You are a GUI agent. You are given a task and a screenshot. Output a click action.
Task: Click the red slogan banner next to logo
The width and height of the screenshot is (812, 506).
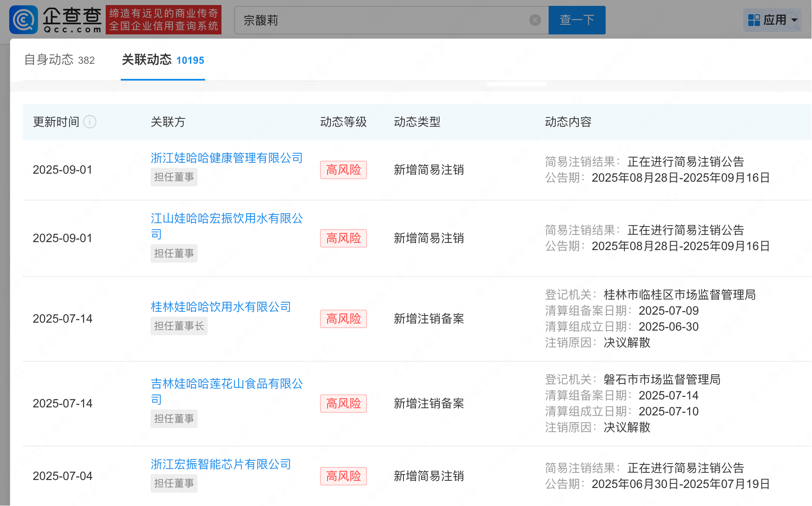(164, 20)
